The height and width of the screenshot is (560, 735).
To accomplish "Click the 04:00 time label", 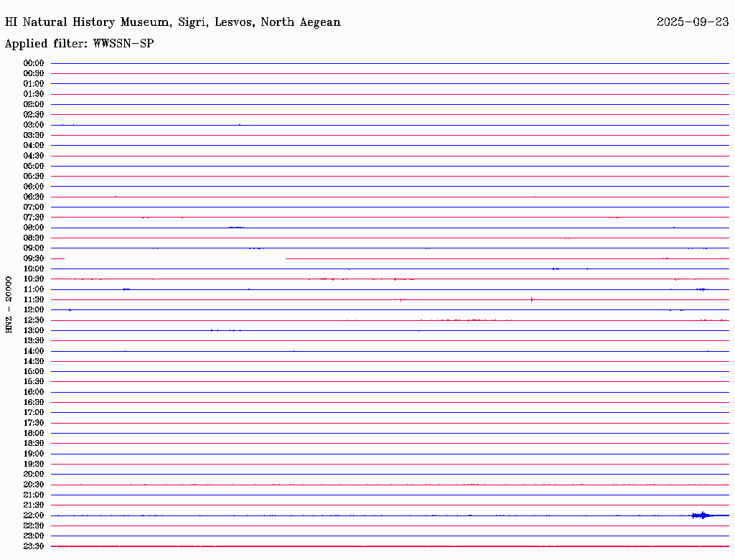I will pyautogui.click(x=34, y=146).
